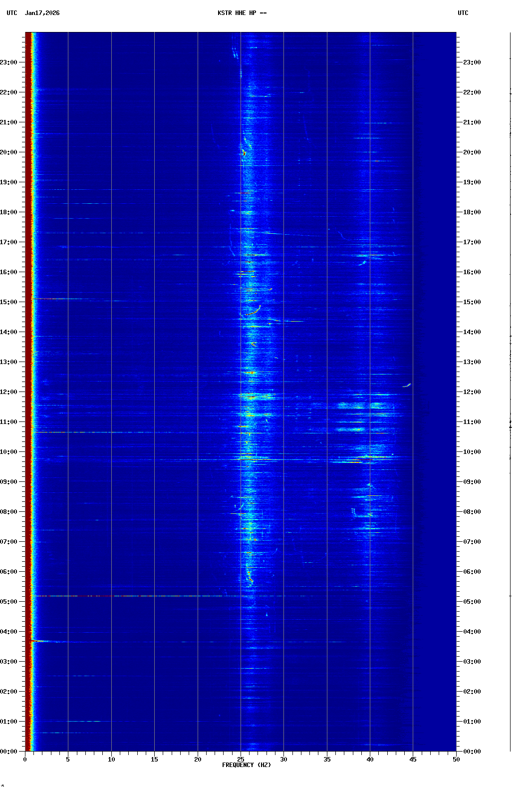Click the Jan17,2026 date label
This screenshot has height=791, width=532.
(42, 13)
